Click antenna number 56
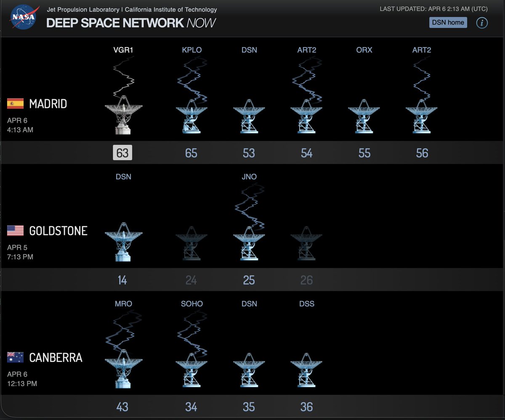The height and width of the screenshot is (420, 505). click(x=422, y=153)
